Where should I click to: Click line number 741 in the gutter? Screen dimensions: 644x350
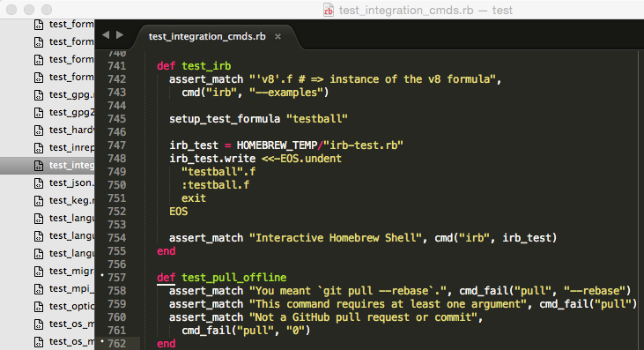coord(116,66)
